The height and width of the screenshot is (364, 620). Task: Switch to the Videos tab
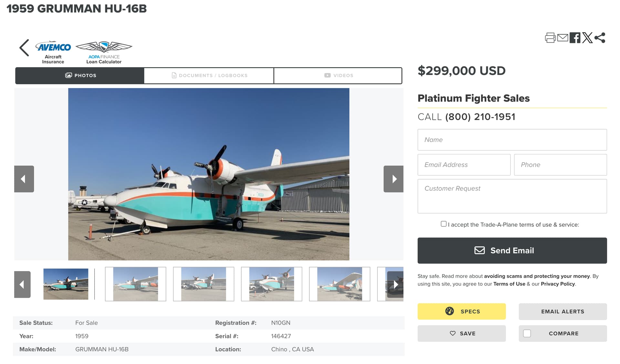click(338, 76)
